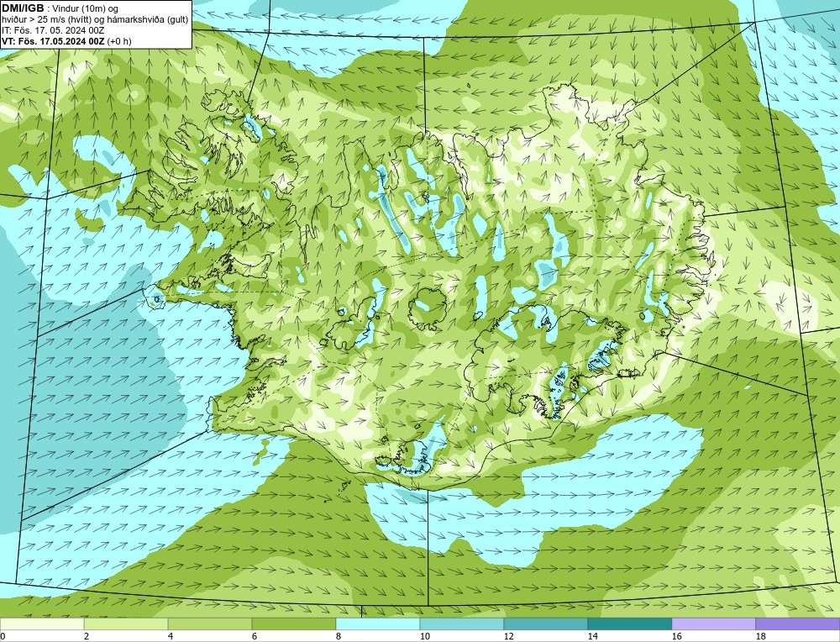The width and height of the screenshot is (840, 642).
Task: Click the 0-2 m/s pale cream legend swatch
Action: (x=42, y=624)
